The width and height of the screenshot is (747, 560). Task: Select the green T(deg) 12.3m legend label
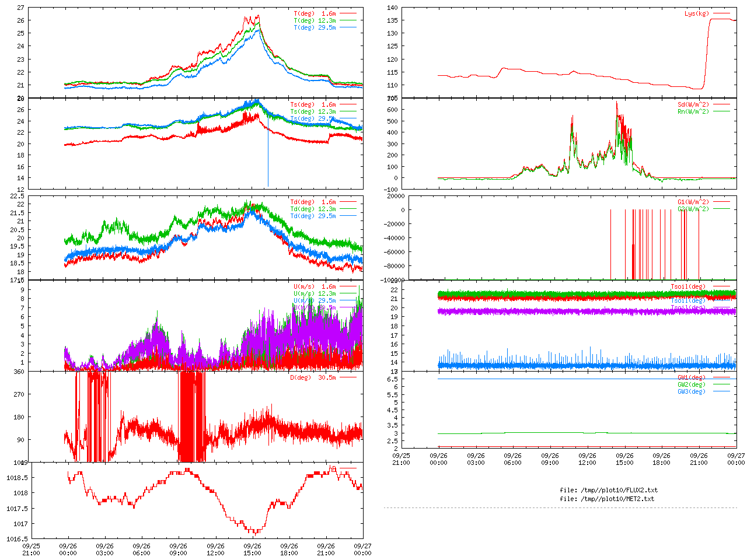315,20
